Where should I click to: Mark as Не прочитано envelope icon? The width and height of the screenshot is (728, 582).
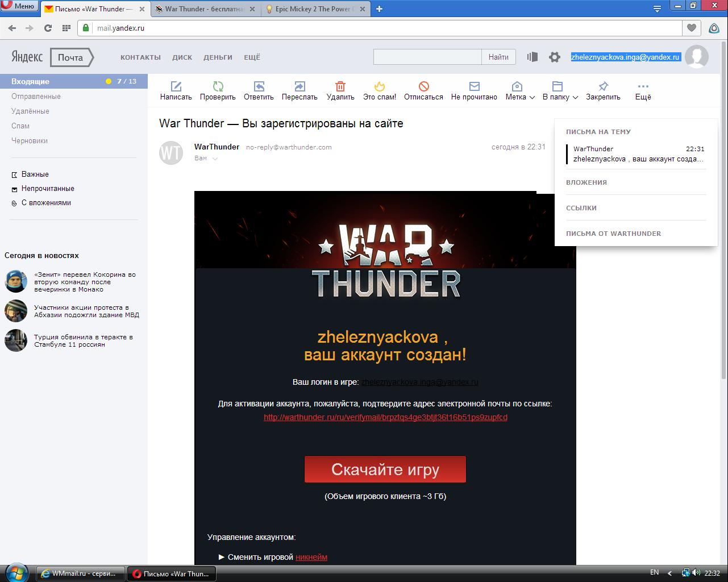point(474,86)
